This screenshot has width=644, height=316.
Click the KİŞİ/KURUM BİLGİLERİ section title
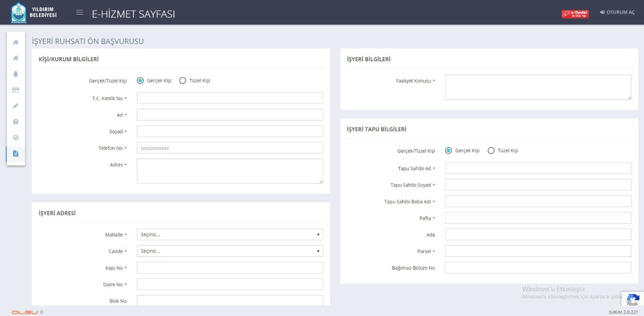pos(68,59)
